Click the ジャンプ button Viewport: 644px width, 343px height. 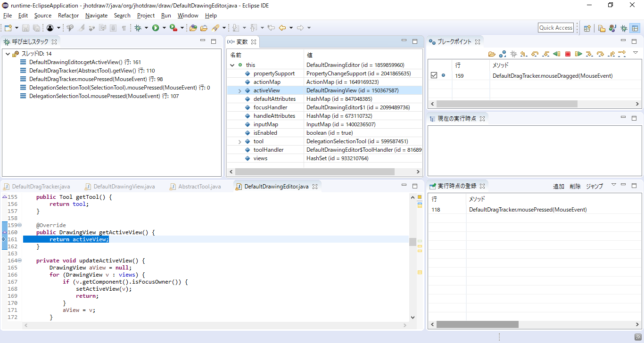(594, 187)
